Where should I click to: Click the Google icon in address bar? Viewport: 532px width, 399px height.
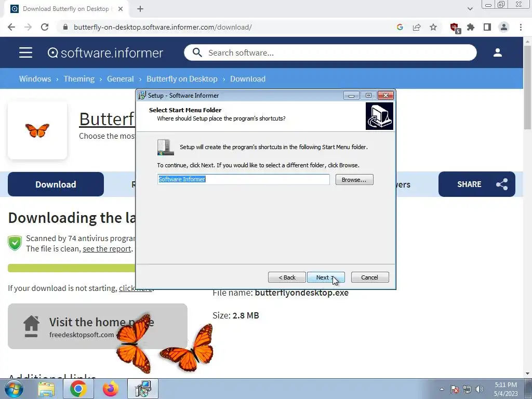400,27
